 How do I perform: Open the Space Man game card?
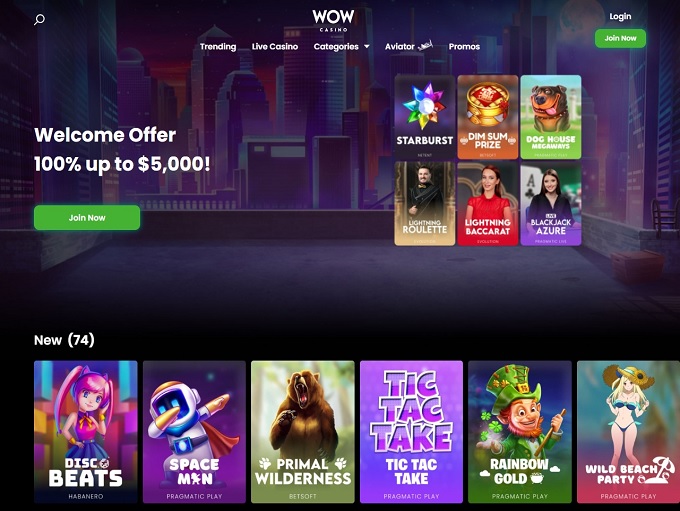(194, 432)
